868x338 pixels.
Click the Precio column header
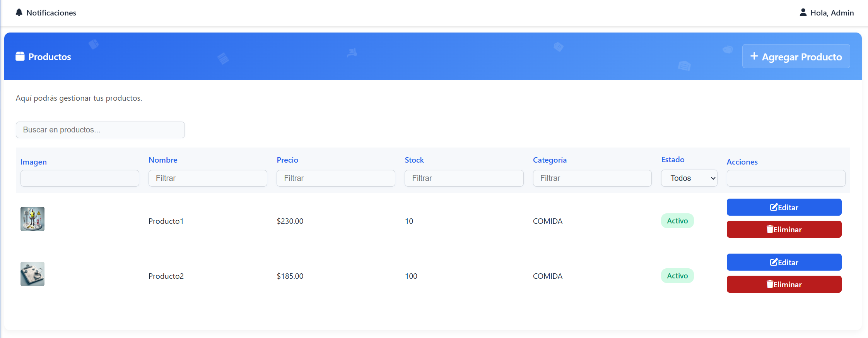point(287,160)
